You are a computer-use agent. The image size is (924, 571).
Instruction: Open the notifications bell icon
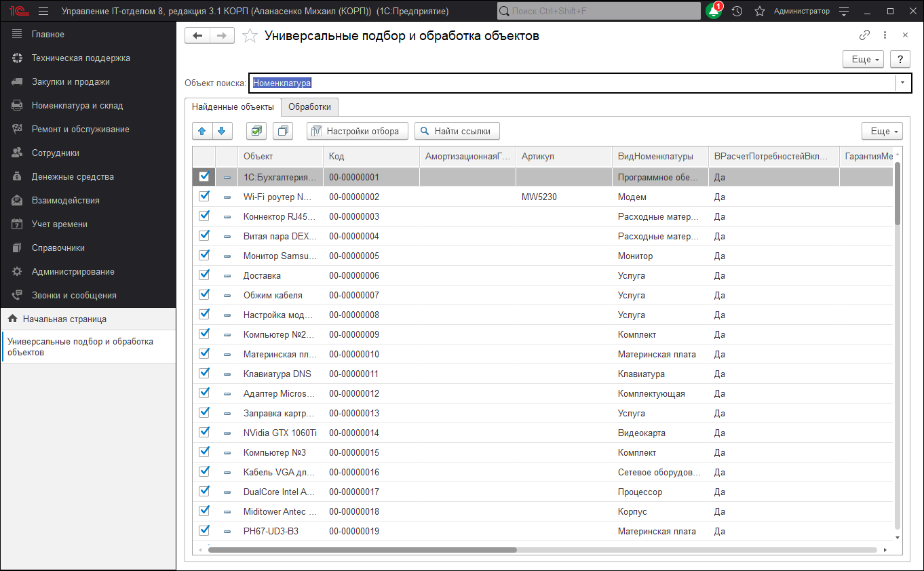tap(713, 12)
